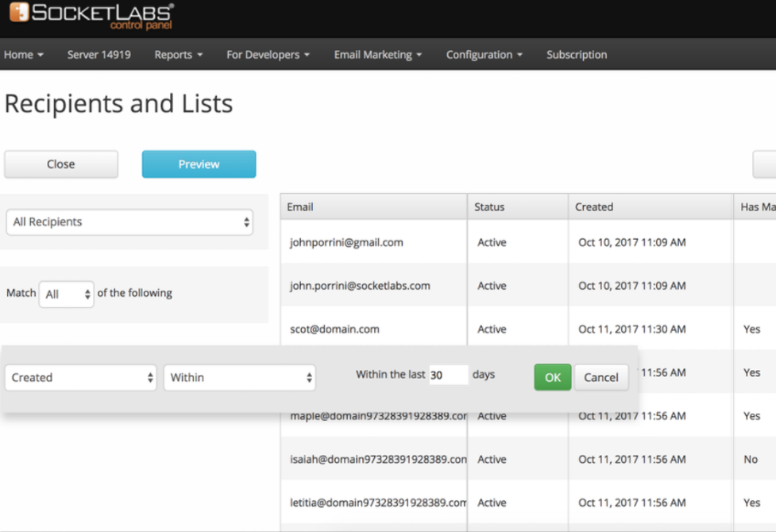
Task: Go to the Subscription page
Action: point(577,55)
